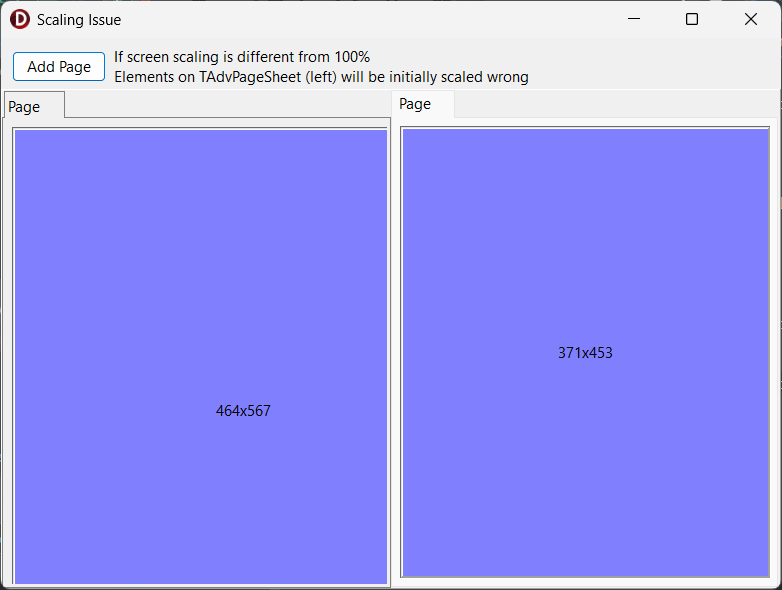
Task: Click the 371x453 size label
Action: tap(585, 353)
